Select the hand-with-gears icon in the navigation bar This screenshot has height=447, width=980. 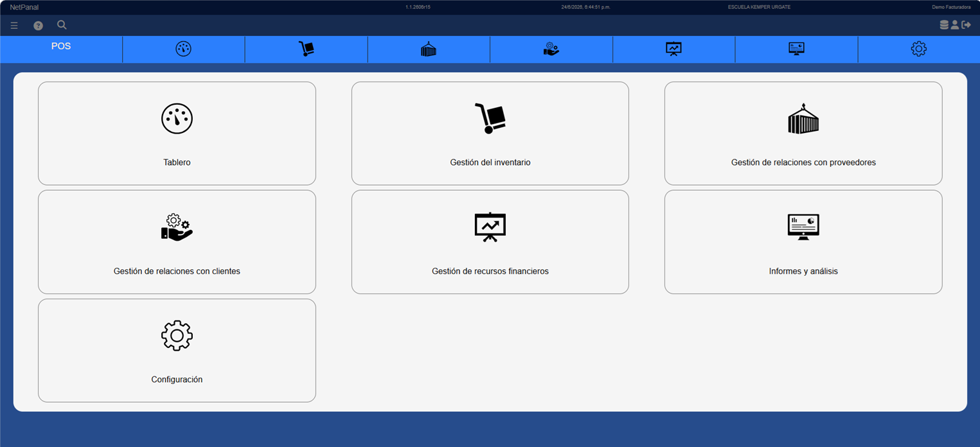pos(551,49)
